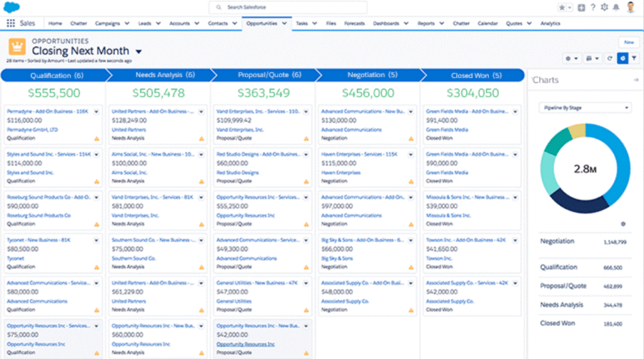Click the bright blue donut chart segment
The height and width of the screenshot is (359, 644).
click(x=621, y=162)
